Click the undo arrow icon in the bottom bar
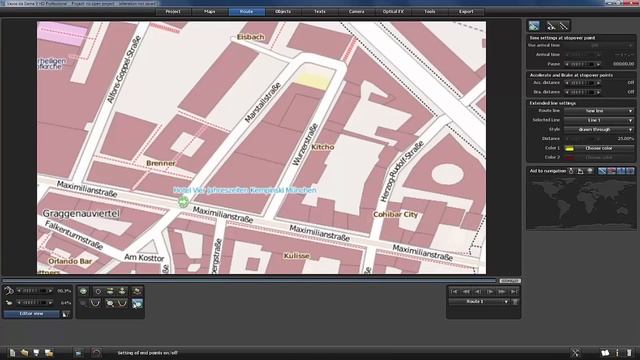This screenshot has height=360, width=640. (96, 353)
